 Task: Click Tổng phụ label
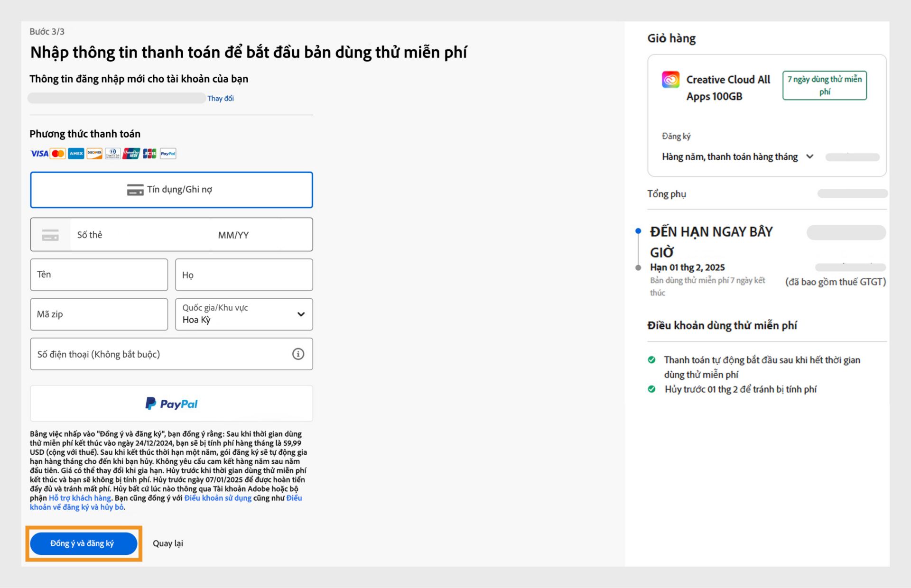(667, 193)
